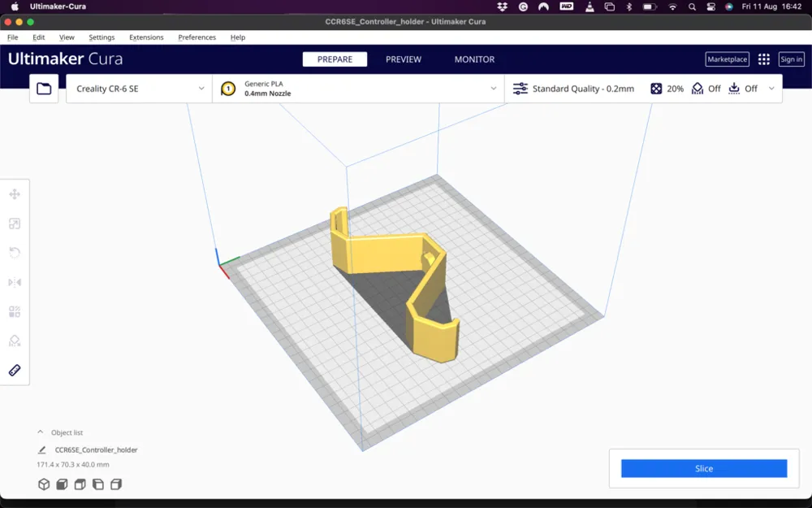The width and height of the screenshot is (812, 508).
Task: Select the Mirror tool
Action: pyautogui.click(x=15, y=282)
